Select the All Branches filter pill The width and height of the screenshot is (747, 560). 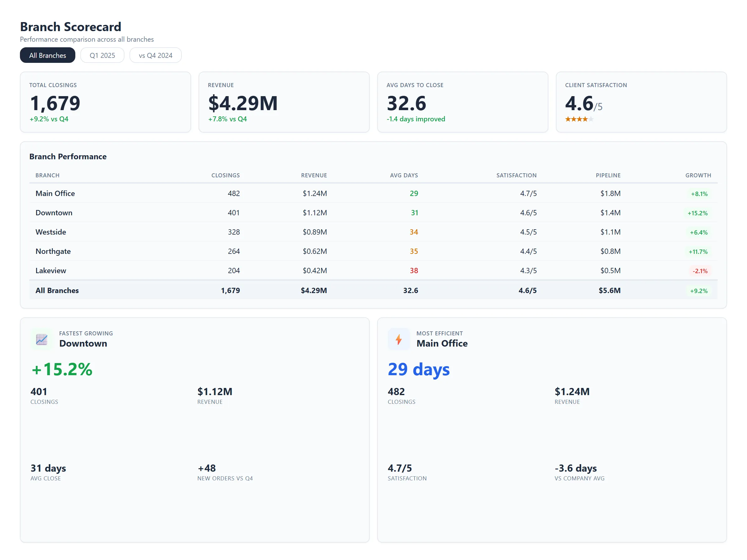pyautogui.click(x=47, y=55)
